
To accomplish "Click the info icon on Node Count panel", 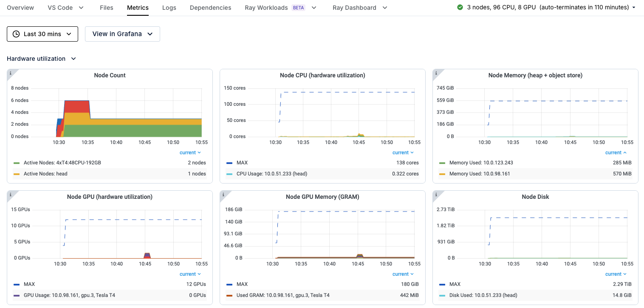I will coord(10,73).
